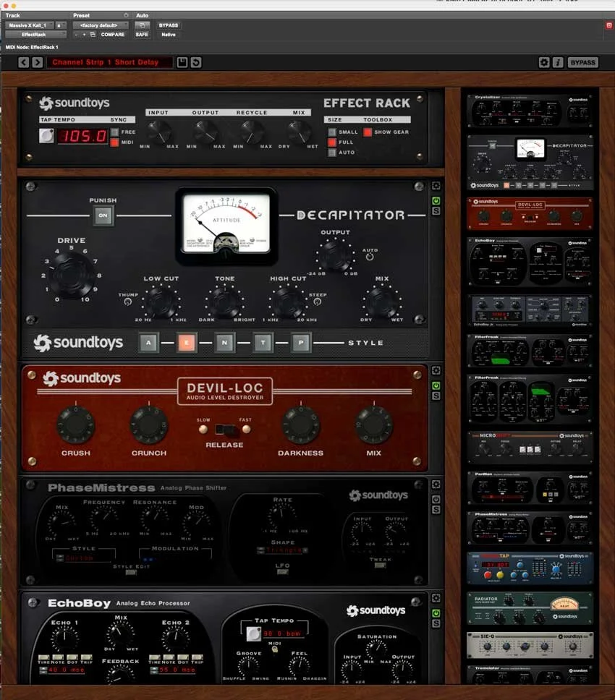The height and width of the screenshot is (700, 615).
Task: Click the revert preset circular-arrow icon
Action: click(x=196, y=62)
